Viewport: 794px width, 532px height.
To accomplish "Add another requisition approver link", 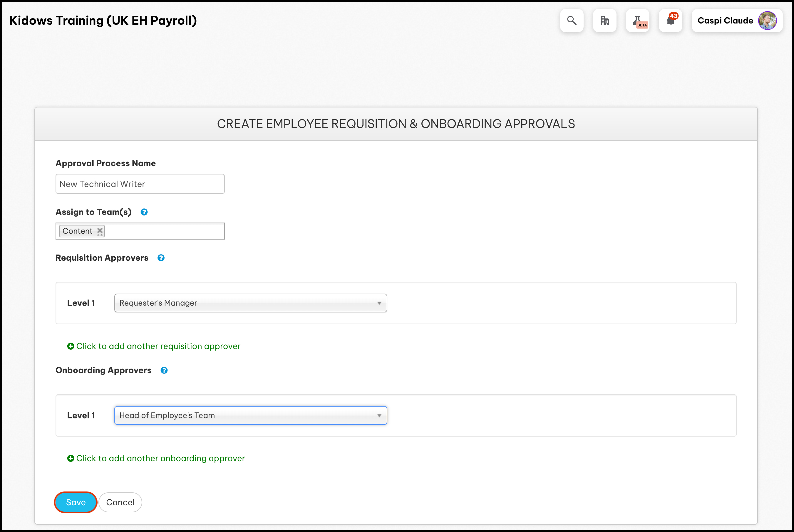I will 154,346.
